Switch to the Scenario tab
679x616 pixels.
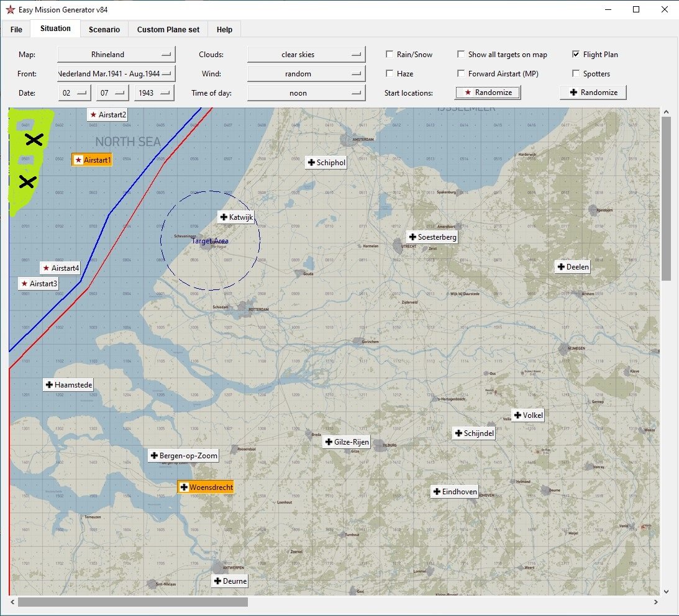[104, 30]
